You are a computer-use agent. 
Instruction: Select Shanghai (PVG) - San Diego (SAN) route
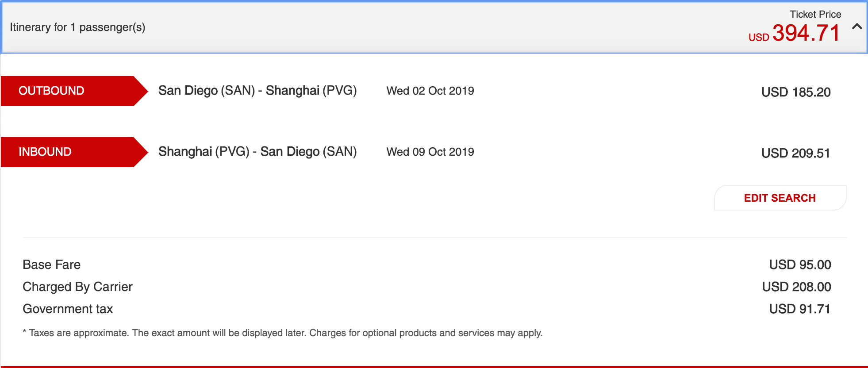coord(257,152)
